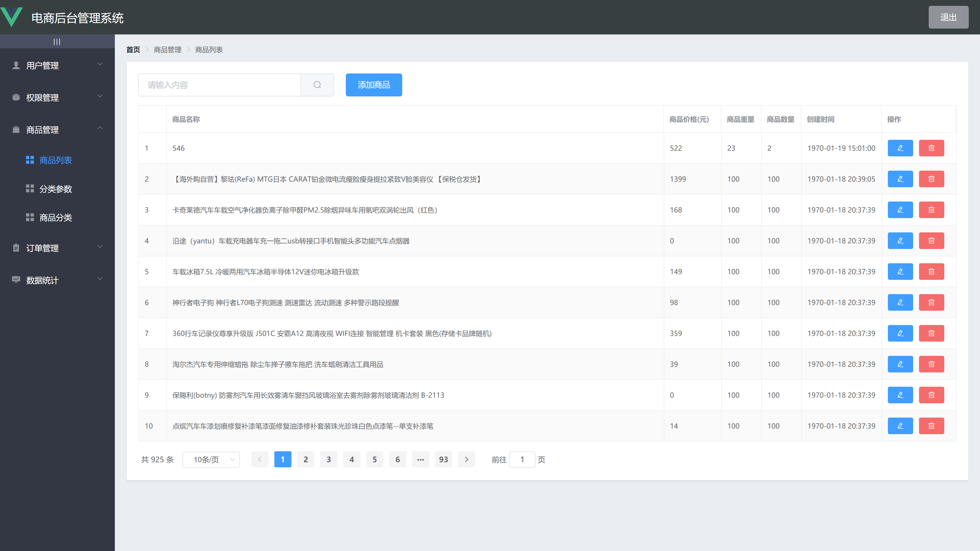
Task: Click the 退出 logout button
Action: click(x=948, y=17)
